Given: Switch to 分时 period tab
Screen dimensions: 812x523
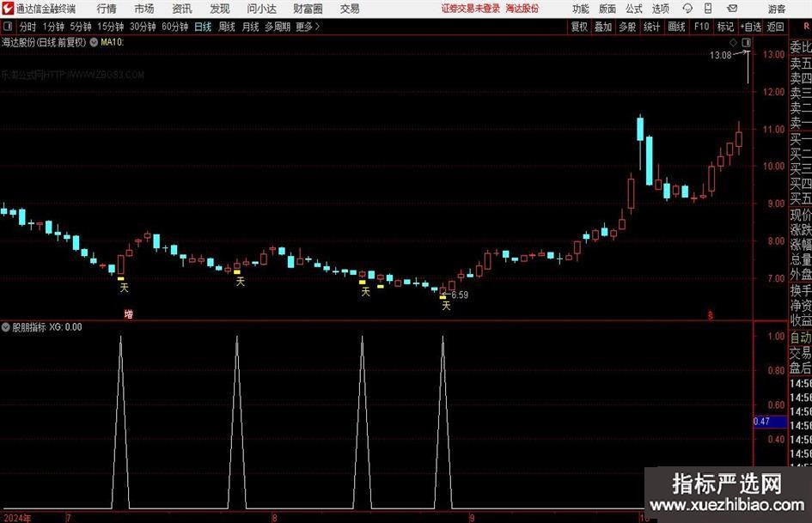Looking at the screenshot, I should coord(27,27).
